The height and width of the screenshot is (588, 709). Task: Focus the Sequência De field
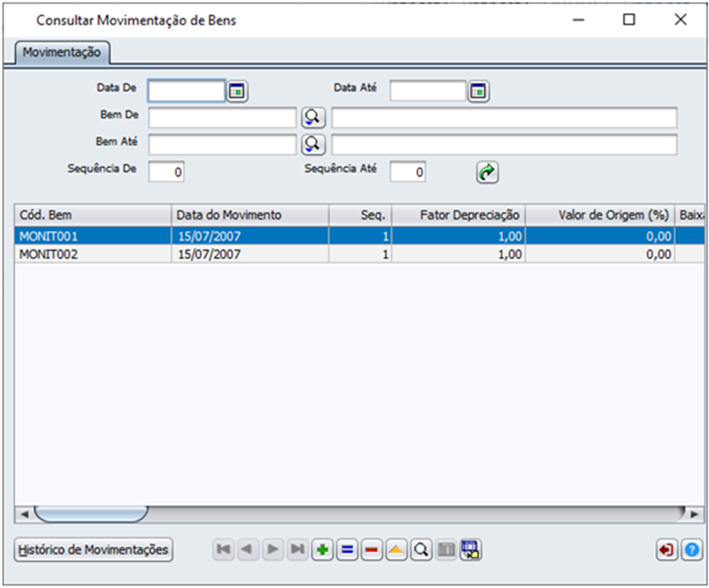coord(166,172)
